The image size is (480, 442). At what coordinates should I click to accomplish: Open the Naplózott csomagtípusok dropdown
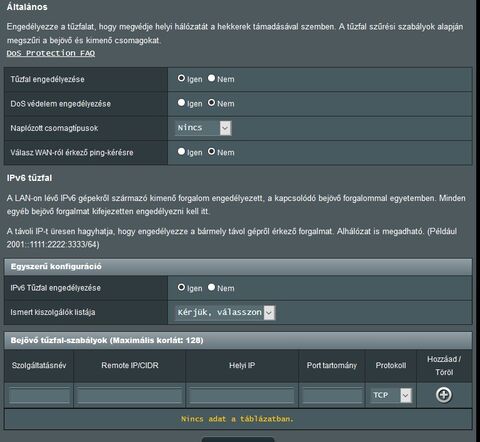click(x=203, y=128)
